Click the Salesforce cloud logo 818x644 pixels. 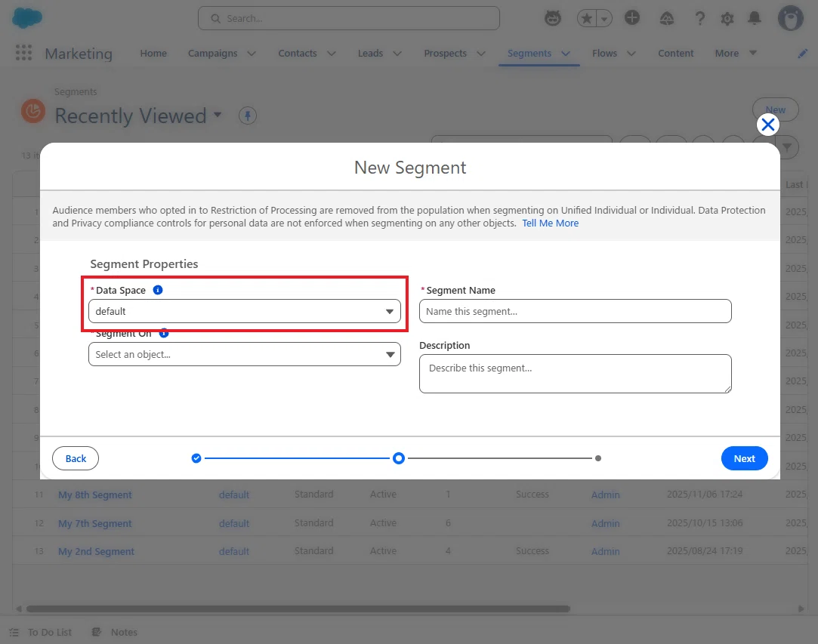tap(26, 18)
